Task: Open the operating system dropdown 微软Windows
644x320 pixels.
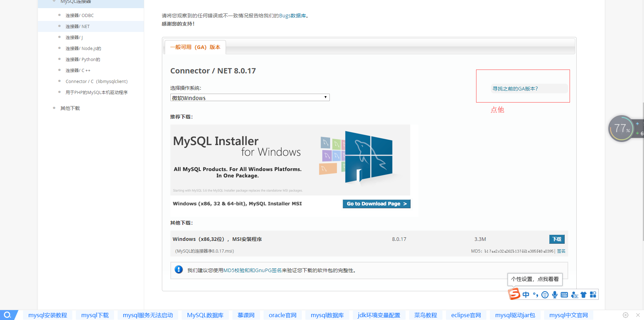Action: point(250,98)
